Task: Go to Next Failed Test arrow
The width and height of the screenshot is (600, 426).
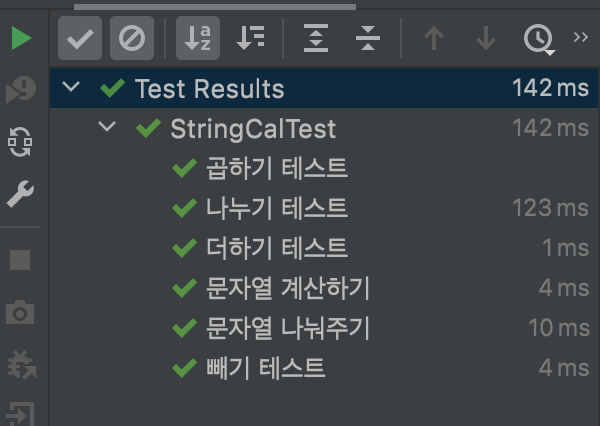Action: point(486,38)
